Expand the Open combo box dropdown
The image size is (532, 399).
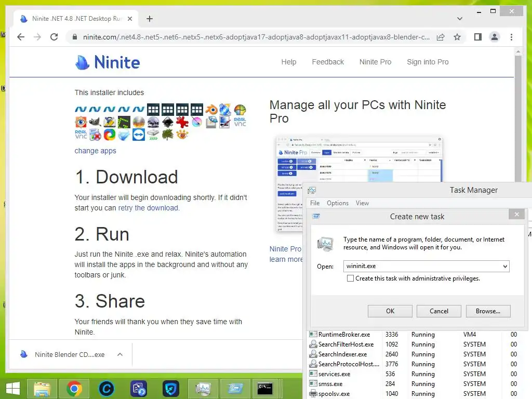coord(505,267)
